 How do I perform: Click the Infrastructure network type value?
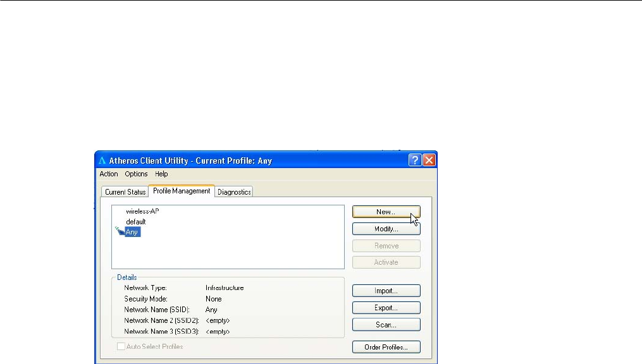click(x=225, y=288)
